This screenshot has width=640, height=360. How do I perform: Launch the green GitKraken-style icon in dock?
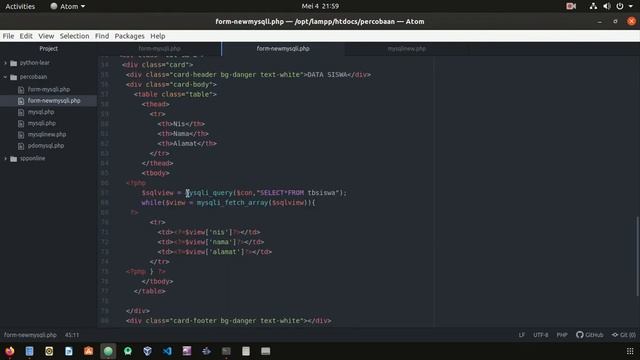click(128, 351)
